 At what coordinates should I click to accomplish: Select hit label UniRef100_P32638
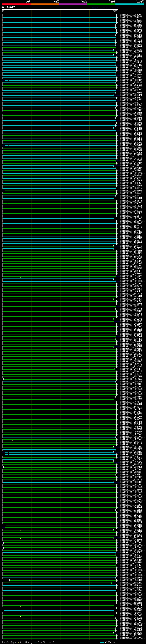[131, 50]
